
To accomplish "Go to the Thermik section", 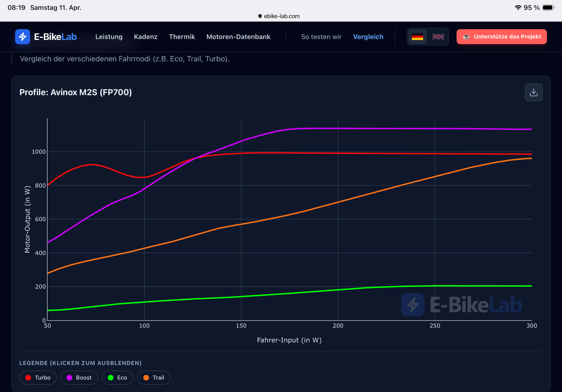I will point(182,37).
